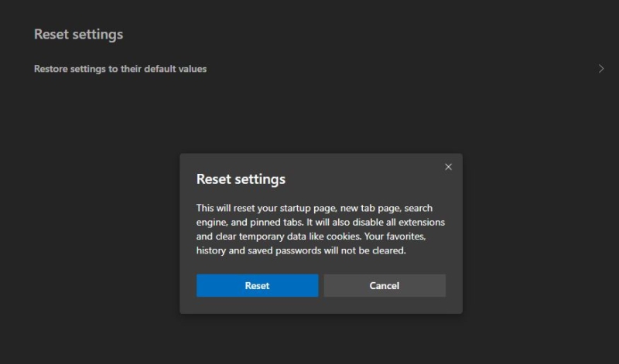
Task: Close the Reset settings dialog with X
Action: click(x=448, y=167)
